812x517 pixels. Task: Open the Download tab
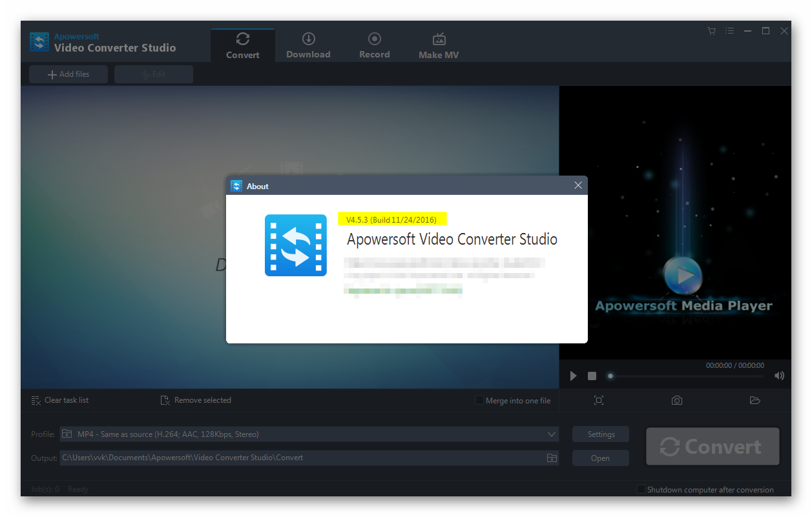coord(308,45)
